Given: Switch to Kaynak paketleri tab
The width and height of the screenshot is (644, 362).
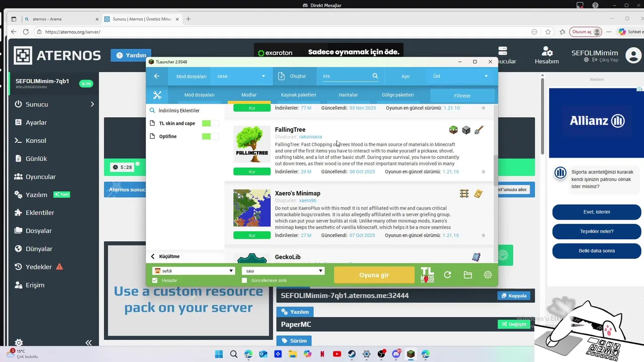Looking at the screenshot, I should tap(299, 95).
